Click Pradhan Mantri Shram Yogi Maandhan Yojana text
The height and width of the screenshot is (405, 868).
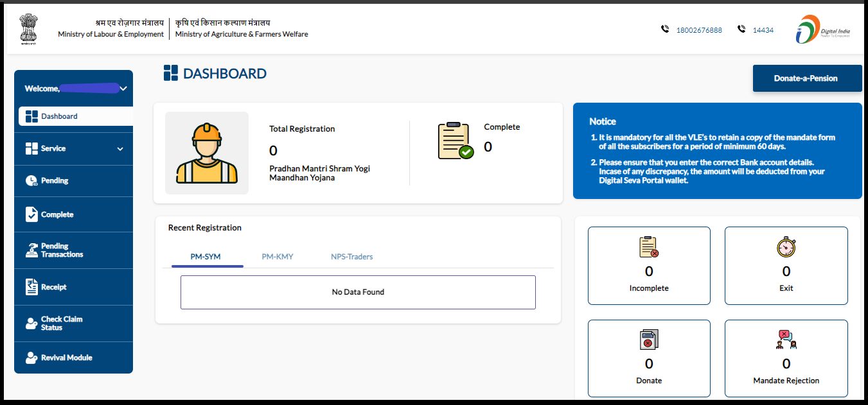[x=320, y=173]
